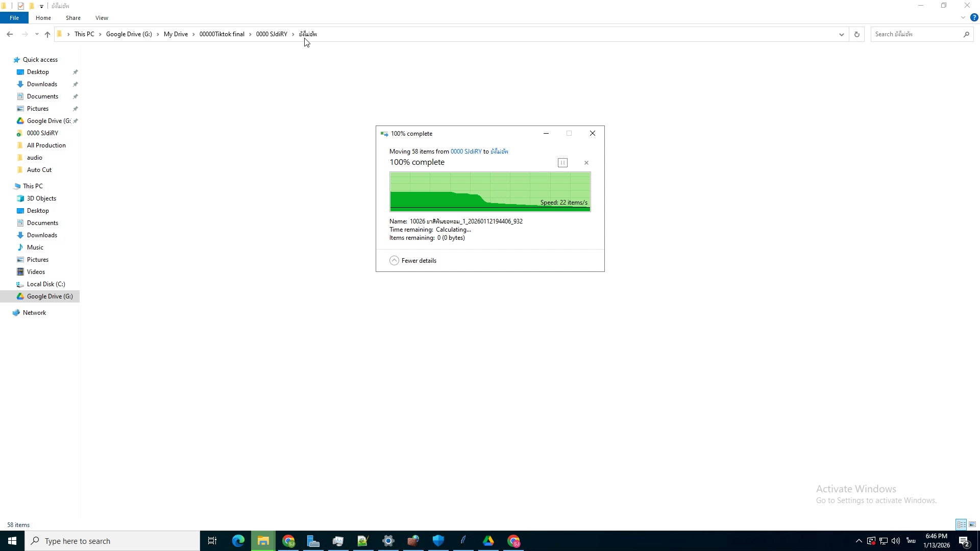The image size is (980, 551).
Task: Open the Share menu tab
Action: pos(73,17)
